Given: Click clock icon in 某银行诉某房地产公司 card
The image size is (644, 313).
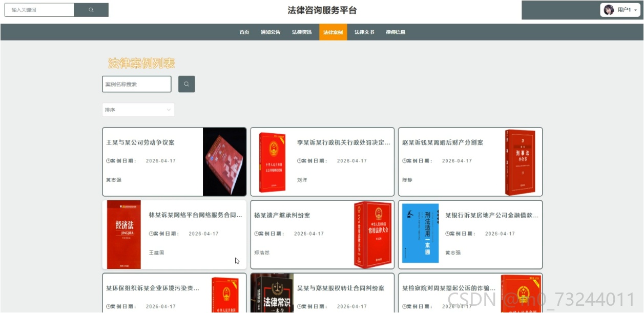Looking at the screenshot, I should [447, 234].
